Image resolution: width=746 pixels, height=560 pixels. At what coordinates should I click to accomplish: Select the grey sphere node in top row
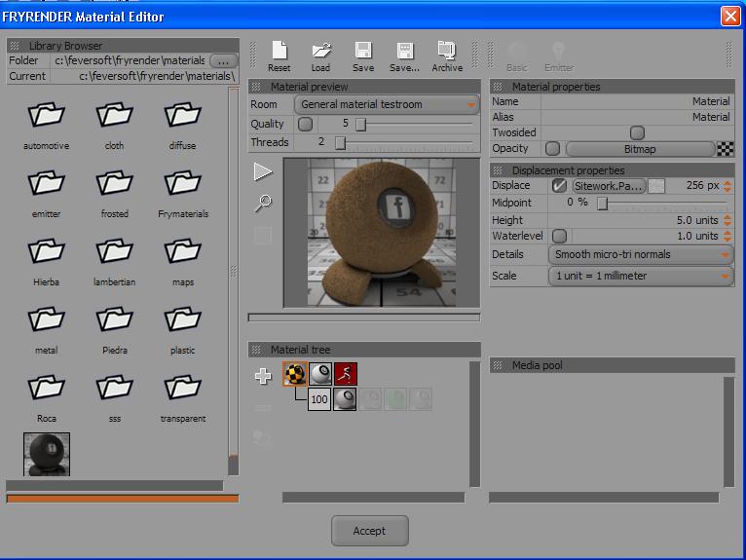tap(320, 373)
